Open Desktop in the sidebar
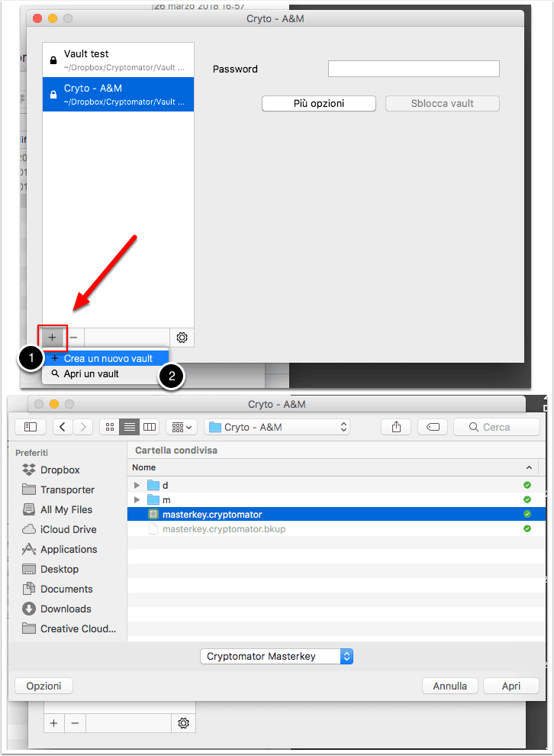 click(50, 570)
